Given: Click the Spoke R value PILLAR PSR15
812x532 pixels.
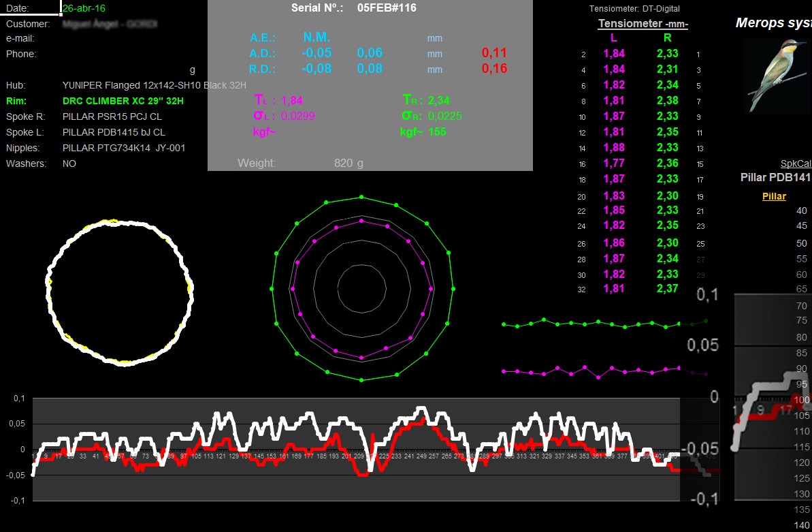Looking at the screenshot, I should [112, 116].
